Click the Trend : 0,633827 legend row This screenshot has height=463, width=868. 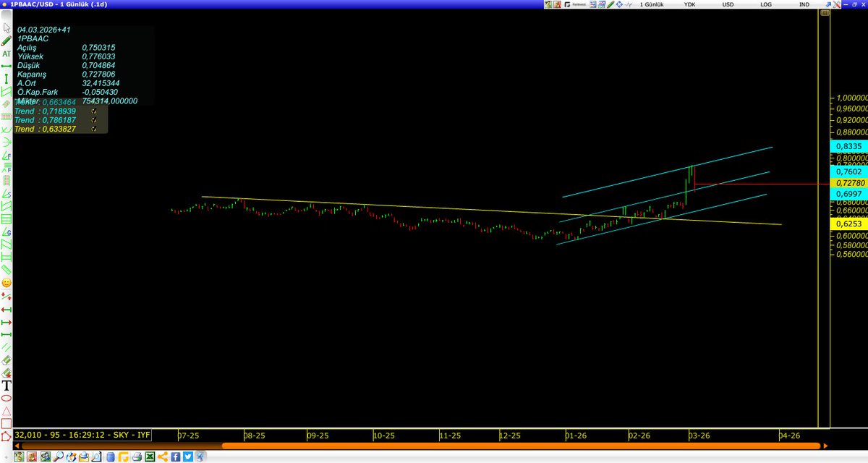coord(45,129)
